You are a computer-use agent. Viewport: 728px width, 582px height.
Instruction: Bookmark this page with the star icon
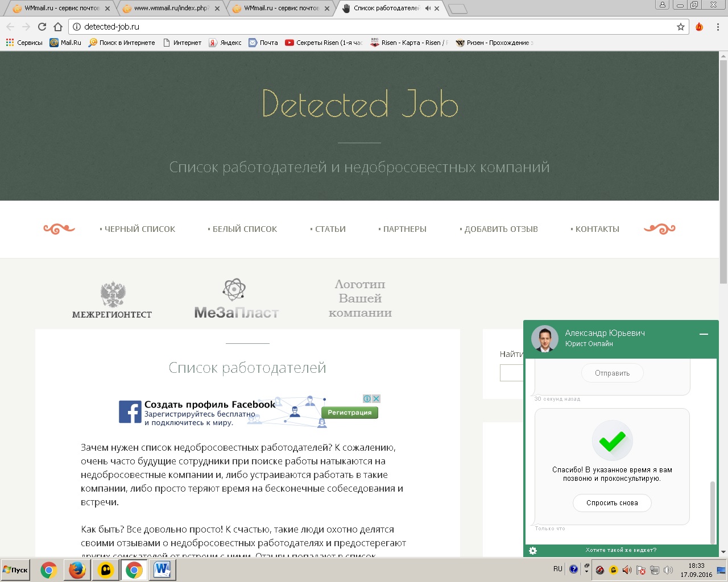[681, 27]
